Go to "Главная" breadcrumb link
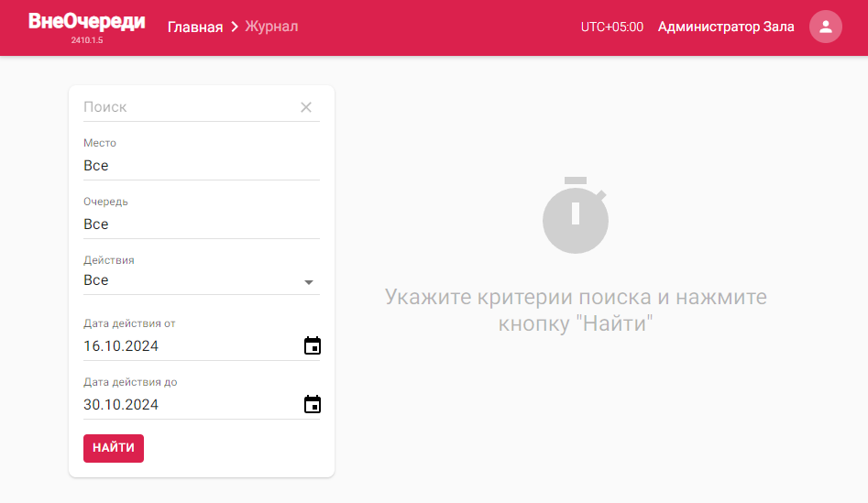The image size is (868, 503). point(195,27)
